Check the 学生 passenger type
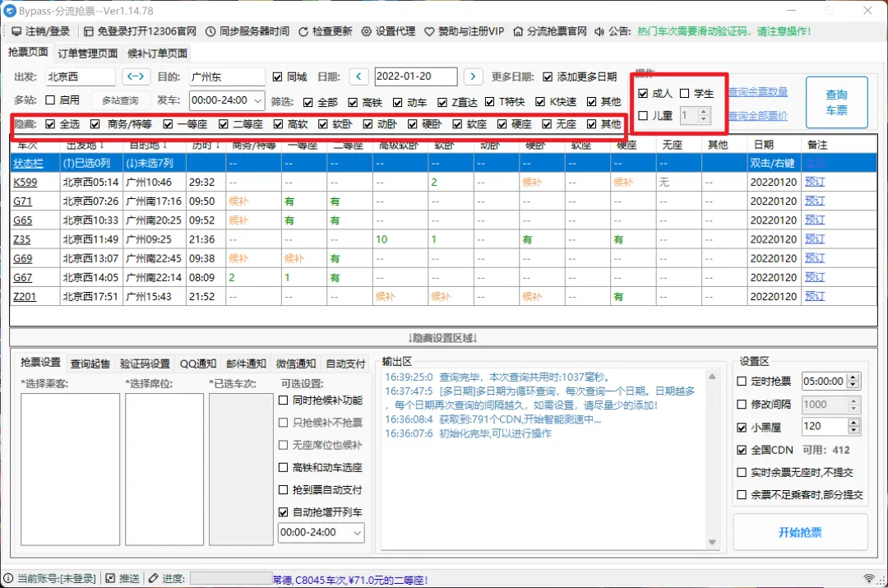 point(684,94)
